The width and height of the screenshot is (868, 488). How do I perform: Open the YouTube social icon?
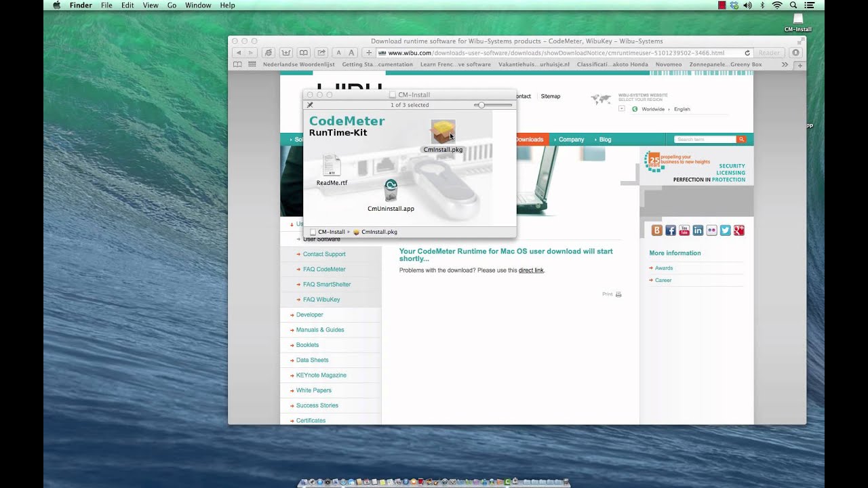pyautogui.click(x=684, y=230)
